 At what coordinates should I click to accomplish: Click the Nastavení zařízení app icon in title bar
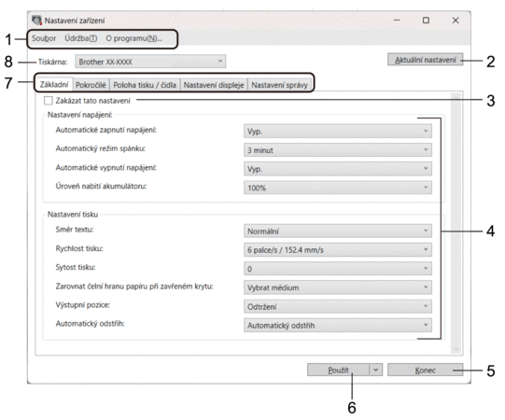[36, 21]
